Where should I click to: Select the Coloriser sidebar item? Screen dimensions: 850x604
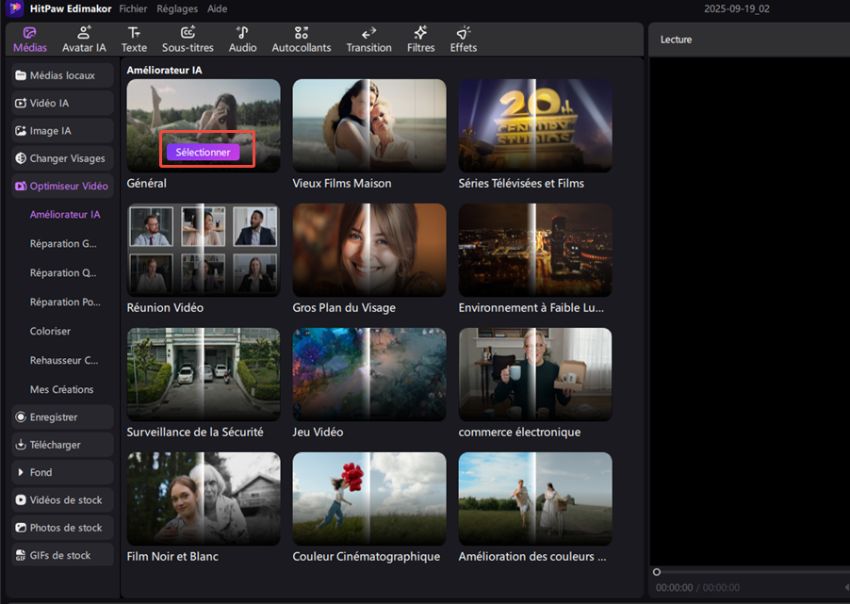[x=50, y=331]
